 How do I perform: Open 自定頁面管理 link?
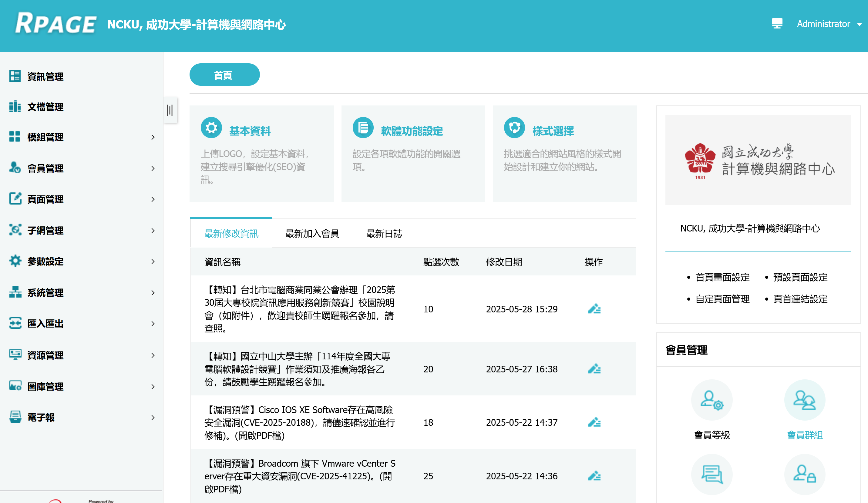[722, 299]
